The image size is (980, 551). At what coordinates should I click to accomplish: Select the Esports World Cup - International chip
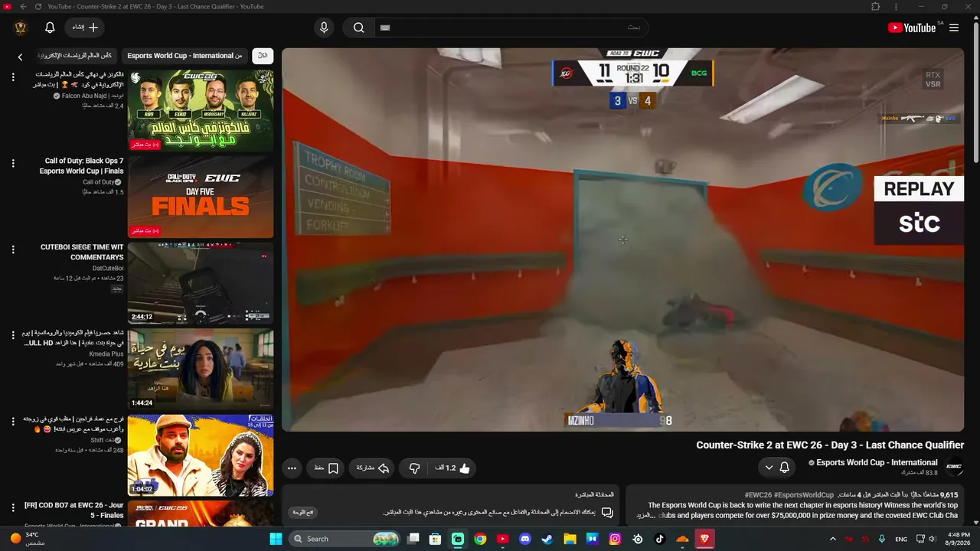coord(185,56)
